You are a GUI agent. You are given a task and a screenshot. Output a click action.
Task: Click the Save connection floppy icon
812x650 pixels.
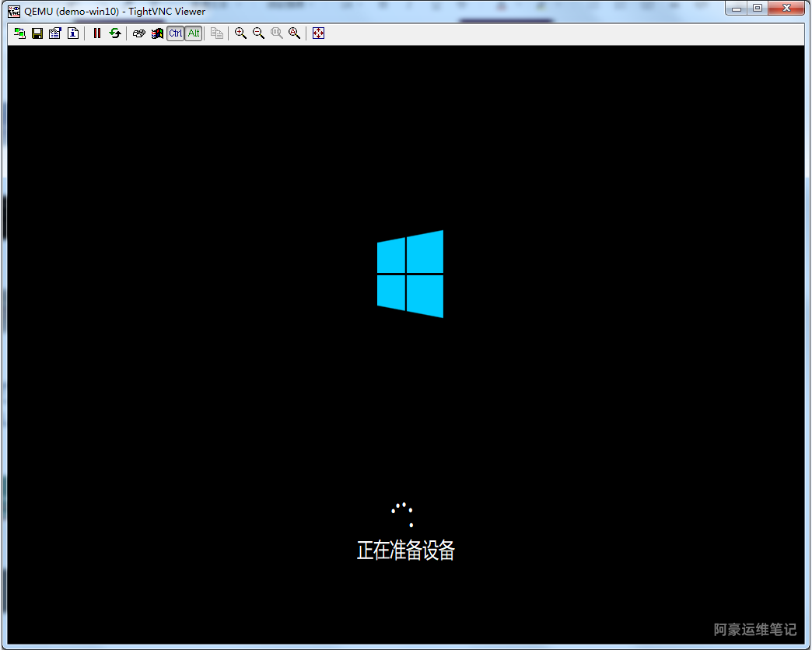pyautogui.click(x=37, y=33)
